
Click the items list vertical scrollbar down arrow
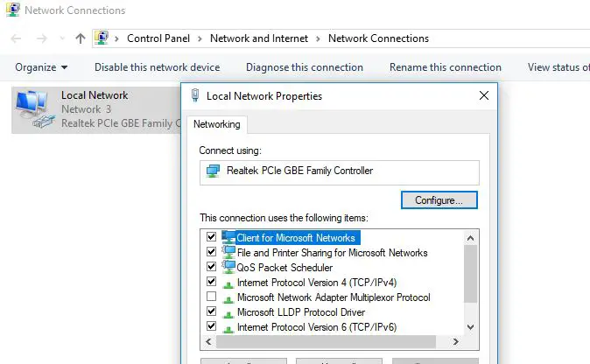point(470,326)
